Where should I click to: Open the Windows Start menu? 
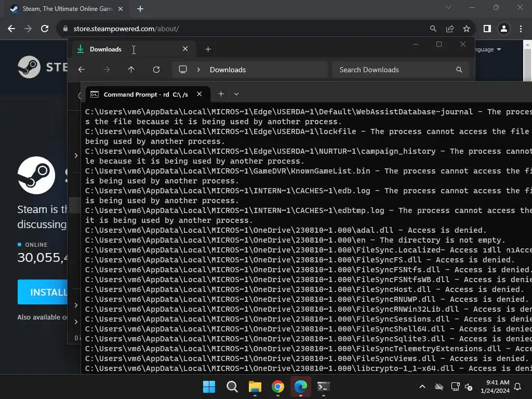[x=209, y=387]
